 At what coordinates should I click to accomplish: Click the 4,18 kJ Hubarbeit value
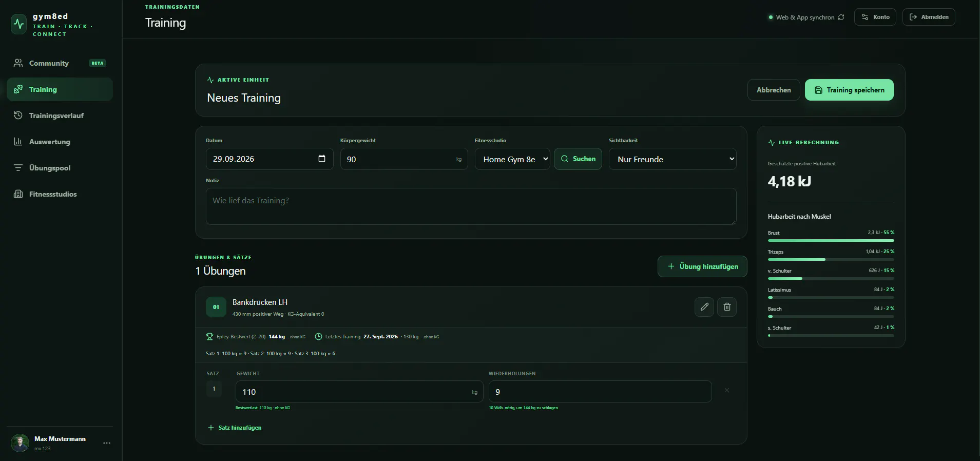(x=790, y=181)
